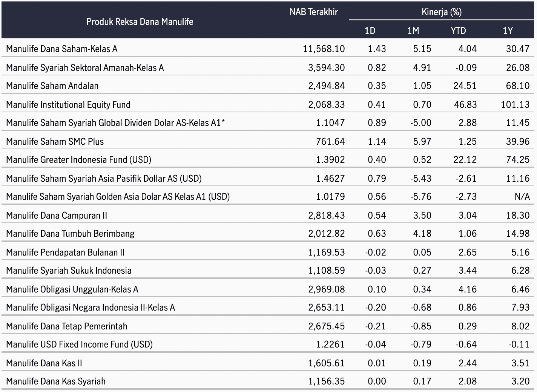Image resolution: width=537 pixels, height=392 pixels.
Task: Select Manulife Saham SMC Plus row
Action: (x=268, y=141)
